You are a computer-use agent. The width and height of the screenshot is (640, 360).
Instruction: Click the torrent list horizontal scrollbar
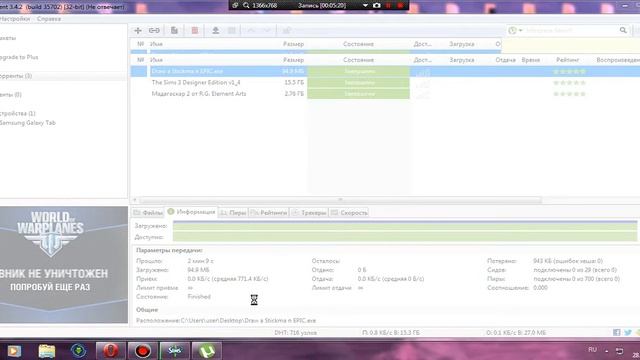click(340, 200)
